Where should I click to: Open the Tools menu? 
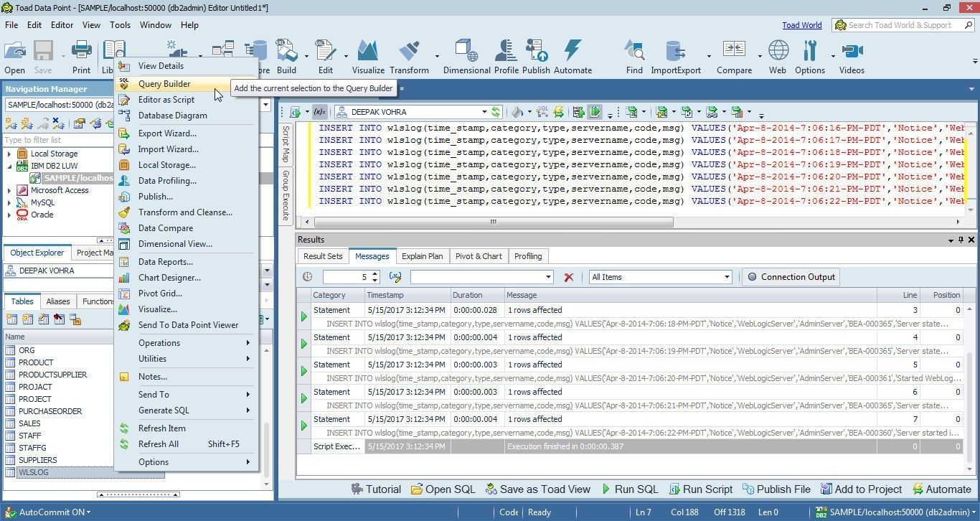(x=120, y=25)
